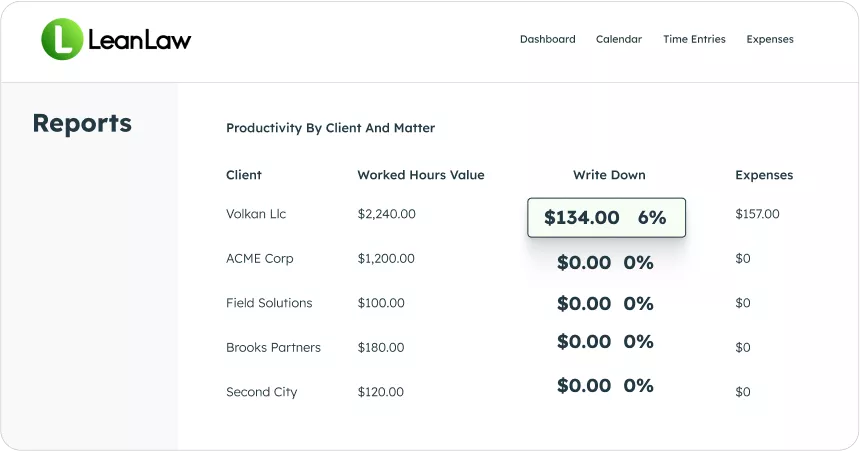Select the Volkan Llc client row

point(256,214)
